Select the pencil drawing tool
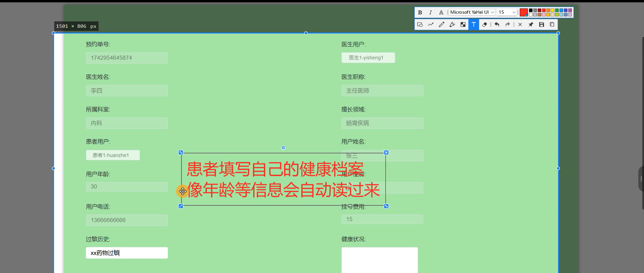 [x=441, y=24]
